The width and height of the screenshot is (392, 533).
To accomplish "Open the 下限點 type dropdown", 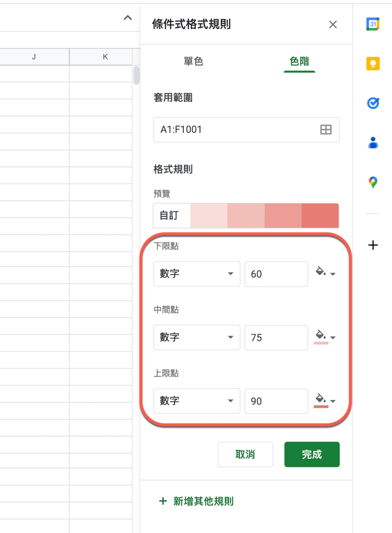I will pyautogui.click(x=197, y=274).
